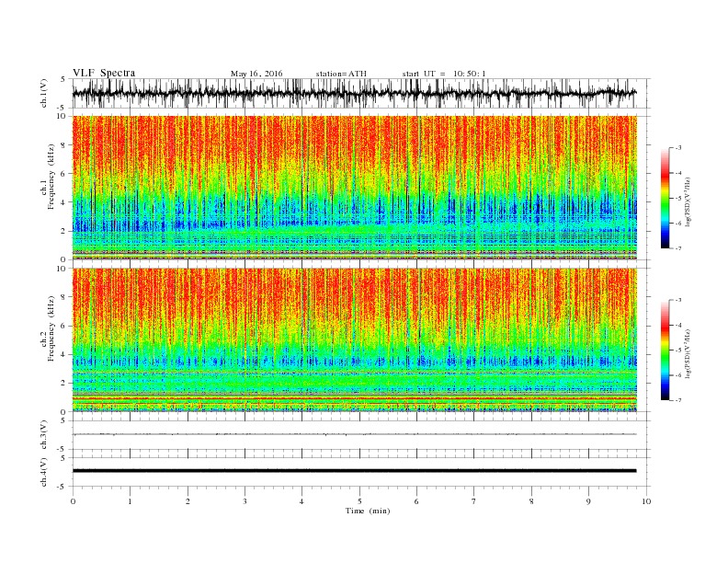Click ch.2 spectrogram frequency tick "6"
This screenshot has width=728, height=563.
[64, 326]
